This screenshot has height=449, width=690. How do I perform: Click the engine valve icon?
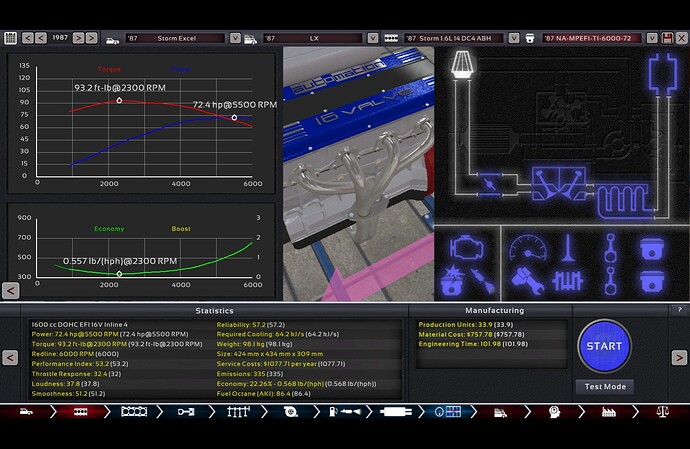tap(568, 247)
